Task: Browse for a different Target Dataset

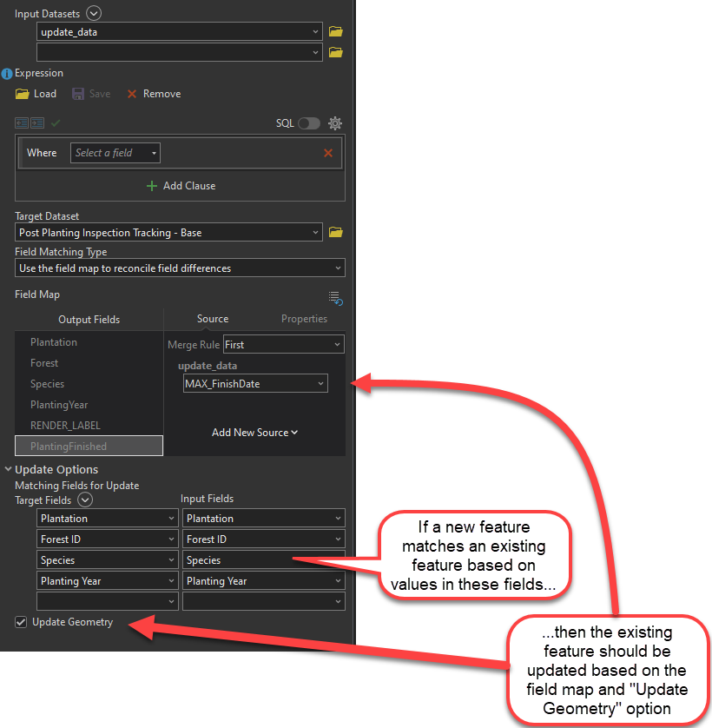Action: tap(336, 232)
